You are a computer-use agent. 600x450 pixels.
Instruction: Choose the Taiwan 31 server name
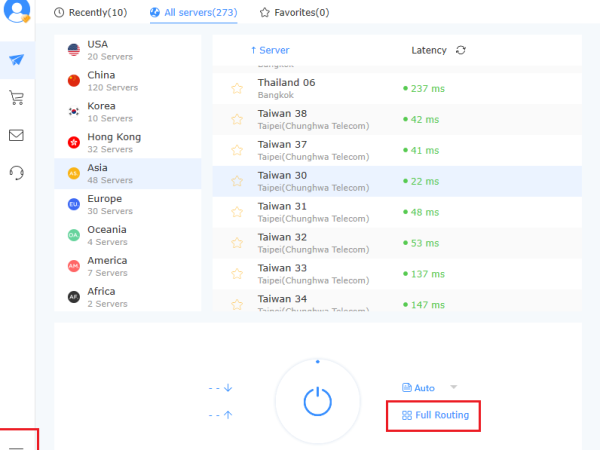click(282, 206)
